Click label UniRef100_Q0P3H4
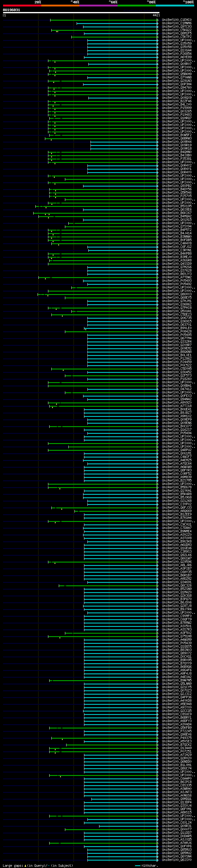Screen dimensions: 197x868 [x=176, y=84]
